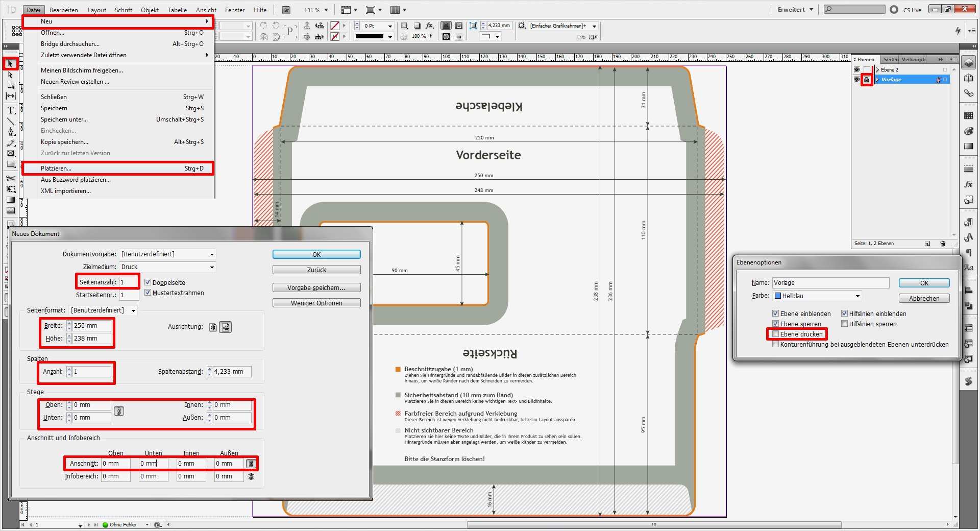Toggle the chain link icon beside Anschnitt
Viewport: 980px width, 531px height.
tap(251, 464)
